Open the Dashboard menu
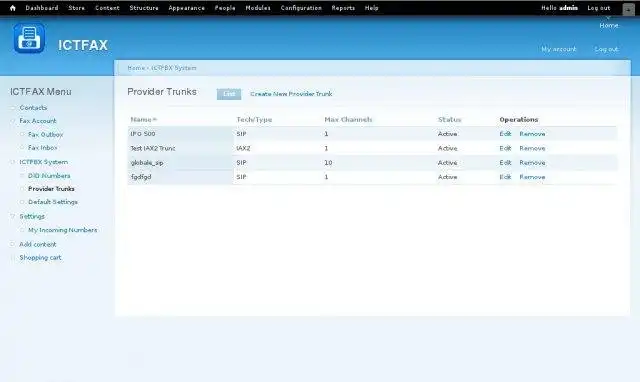Screen dimensions: 640x382 [x=42, y=8]
